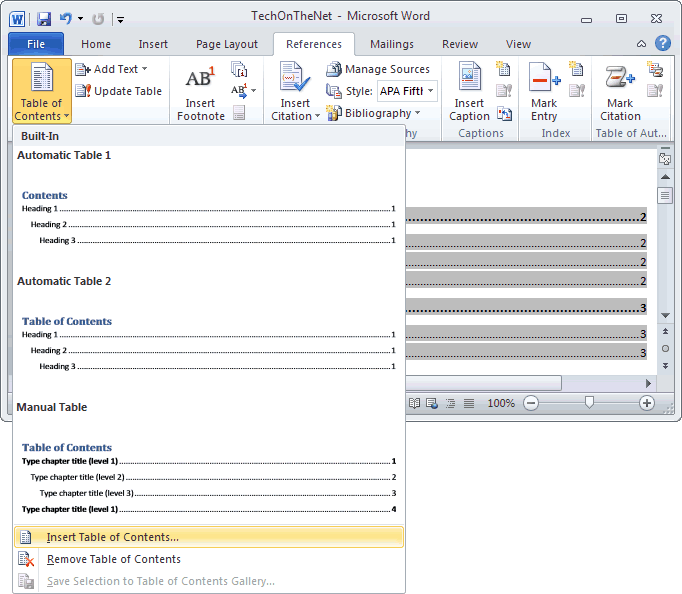Viewport: 682px width, 594px height.
Task: Click the Insert Index icon
Action: (x=577, y=69)
